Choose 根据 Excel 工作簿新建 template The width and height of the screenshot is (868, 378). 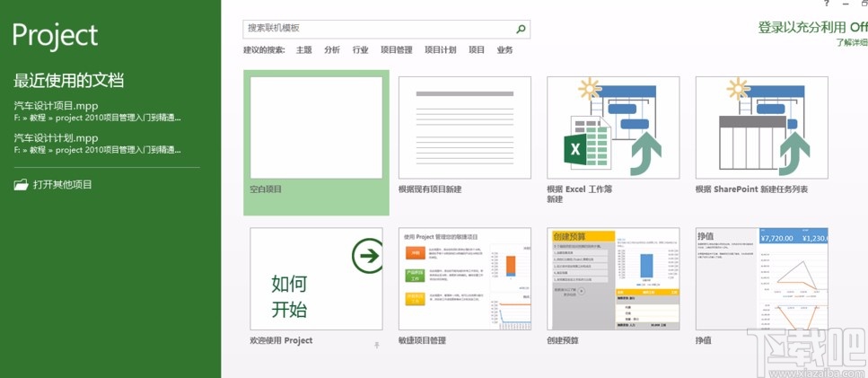click(613, 127)
